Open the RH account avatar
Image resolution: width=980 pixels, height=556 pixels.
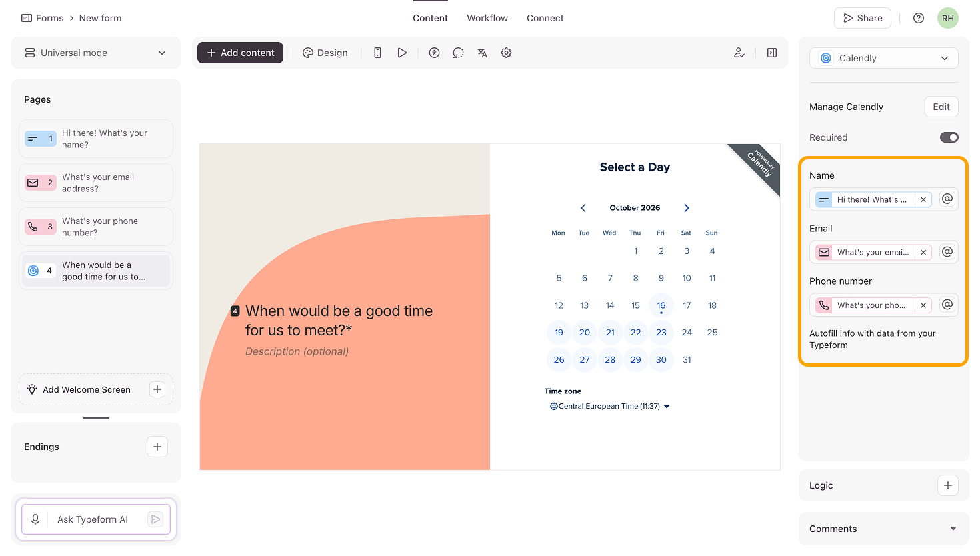tap(948, 18)
